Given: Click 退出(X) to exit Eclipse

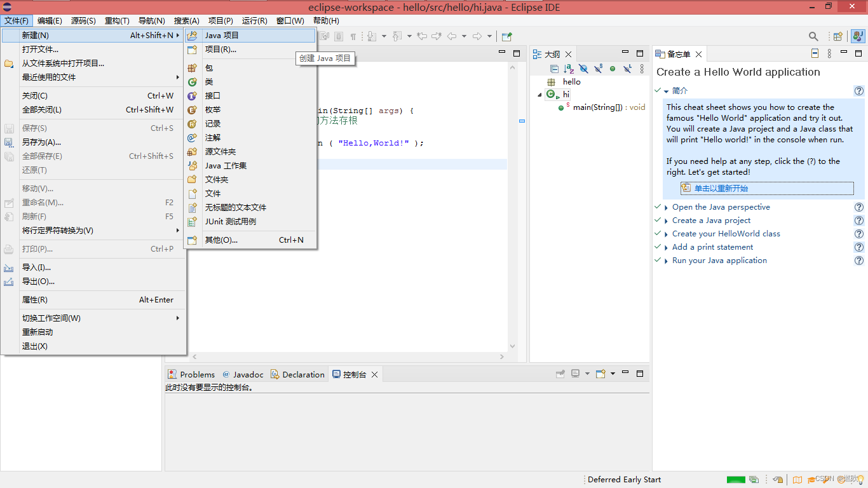Looking at the screenshot, I should [x=93, y=346].
